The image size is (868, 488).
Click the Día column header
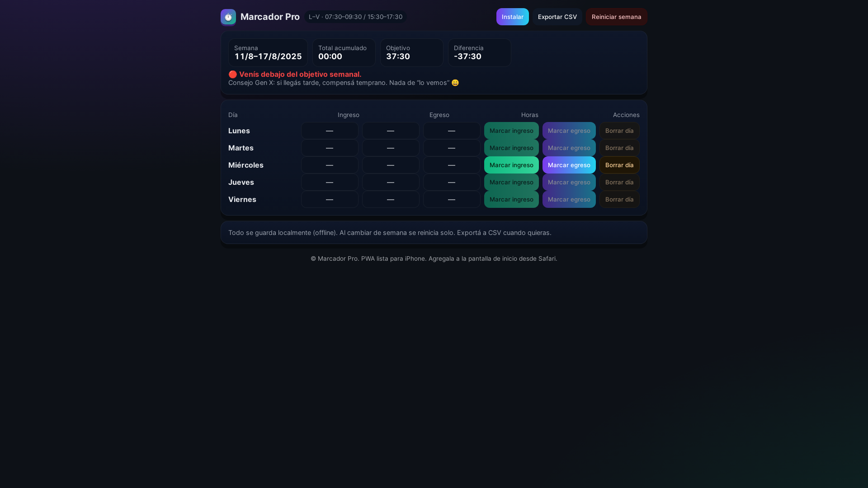pos(233,115)
